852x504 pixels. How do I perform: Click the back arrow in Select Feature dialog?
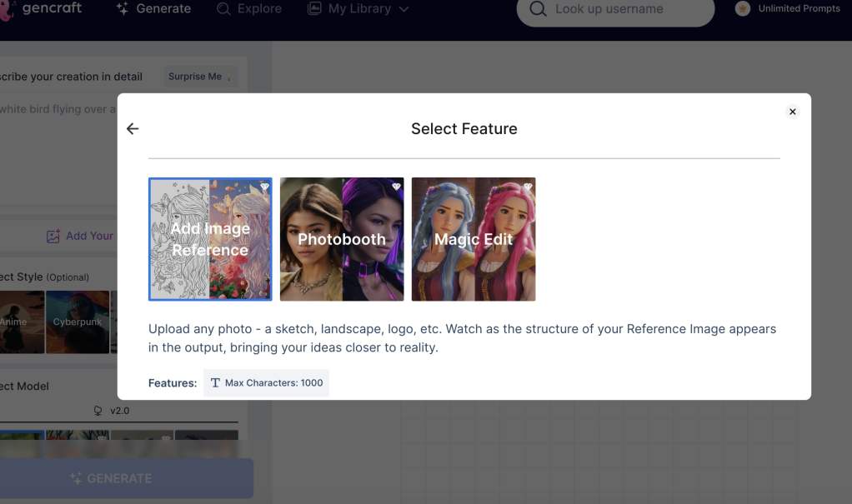tap(133, 128)
